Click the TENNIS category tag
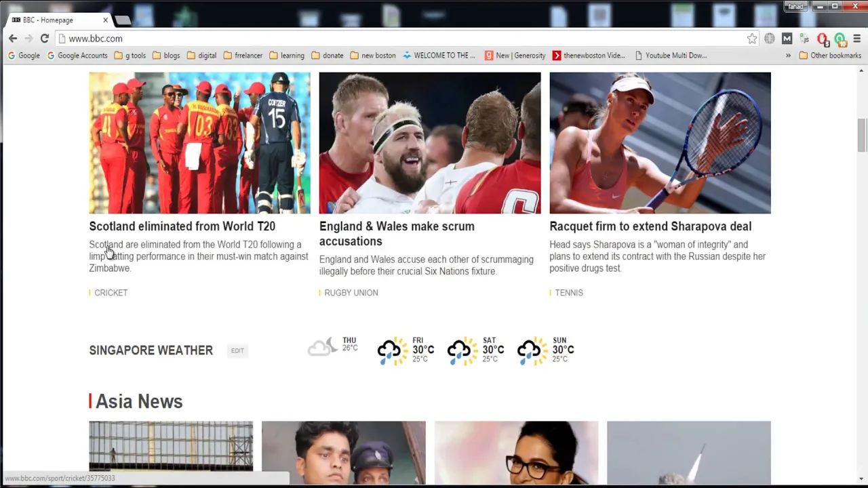 click(568, 293)
